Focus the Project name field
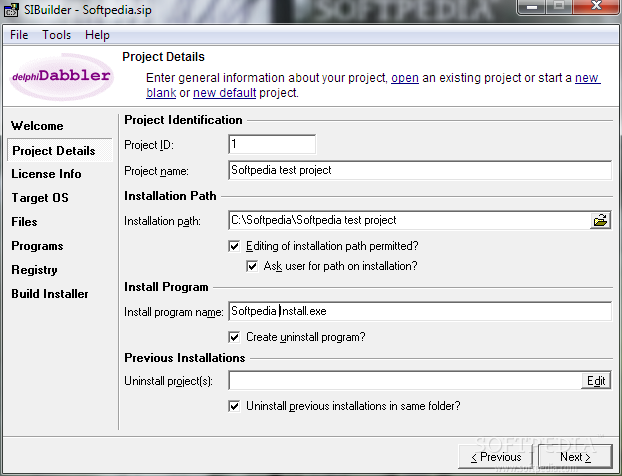 420,170
